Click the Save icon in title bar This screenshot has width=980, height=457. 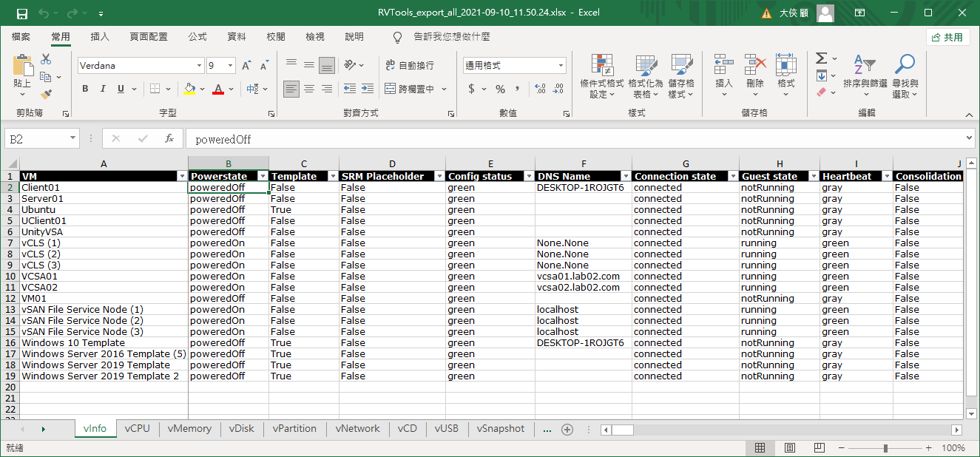click(22, 13)
